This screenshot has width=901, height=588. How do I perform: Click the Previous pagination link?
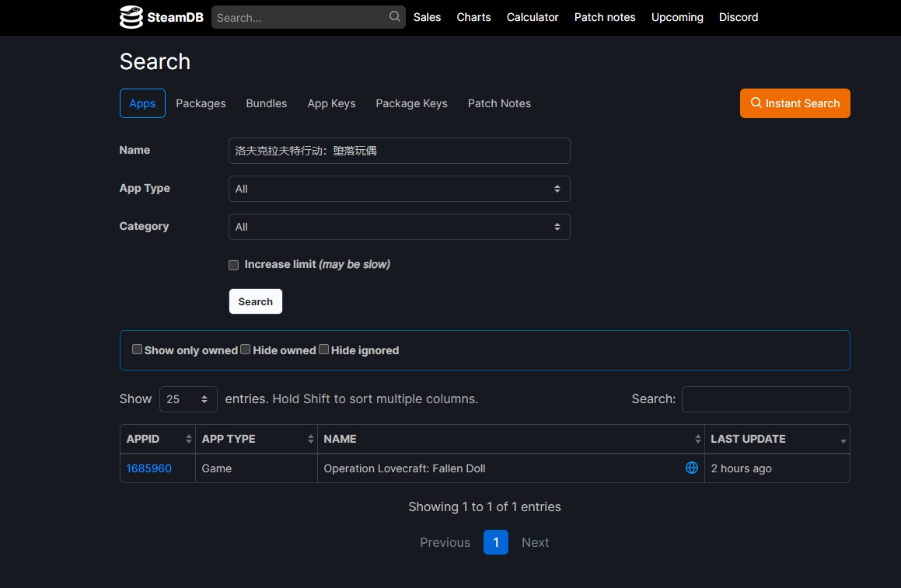pyautogui.click(x=445, y=543)
